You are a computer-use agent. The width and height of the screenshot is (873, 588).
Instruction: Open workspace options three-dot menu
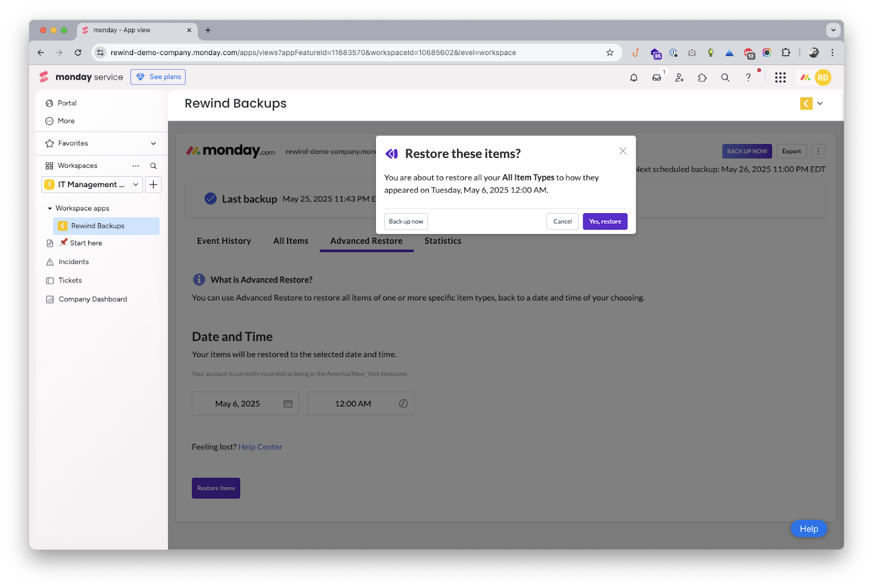coord(136,166)
